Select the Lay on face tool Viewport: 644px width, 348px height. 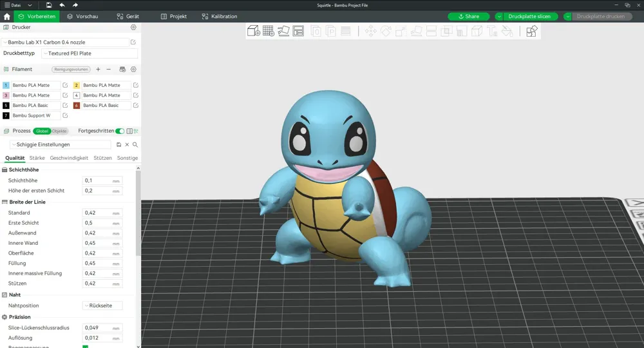(416, 31)
